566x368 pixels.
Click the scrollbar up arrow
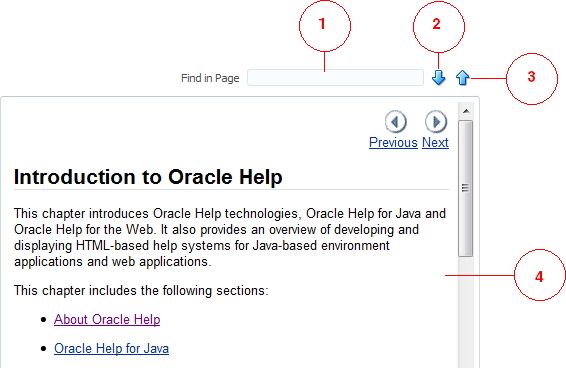(466, 111)
